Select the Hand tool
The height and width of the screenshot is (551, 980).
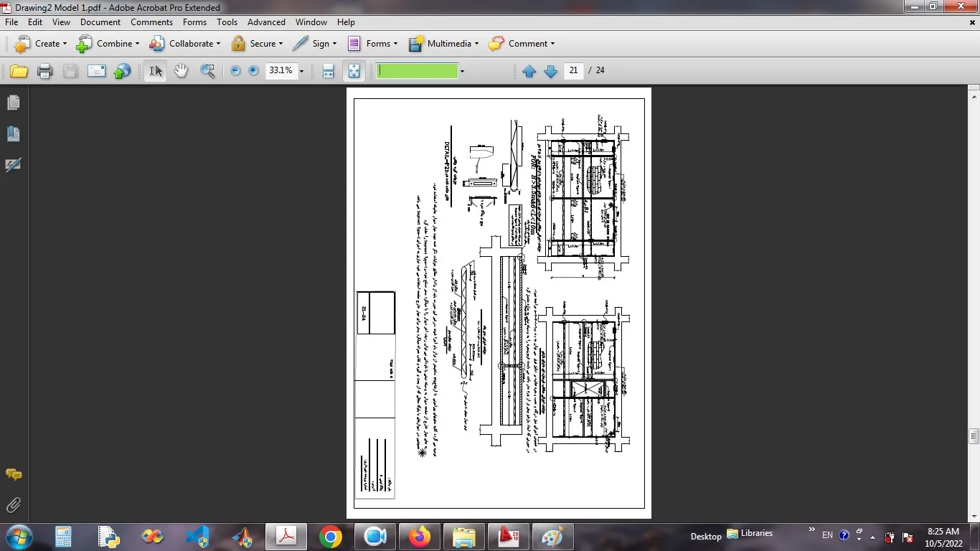(x=181, y=70)
